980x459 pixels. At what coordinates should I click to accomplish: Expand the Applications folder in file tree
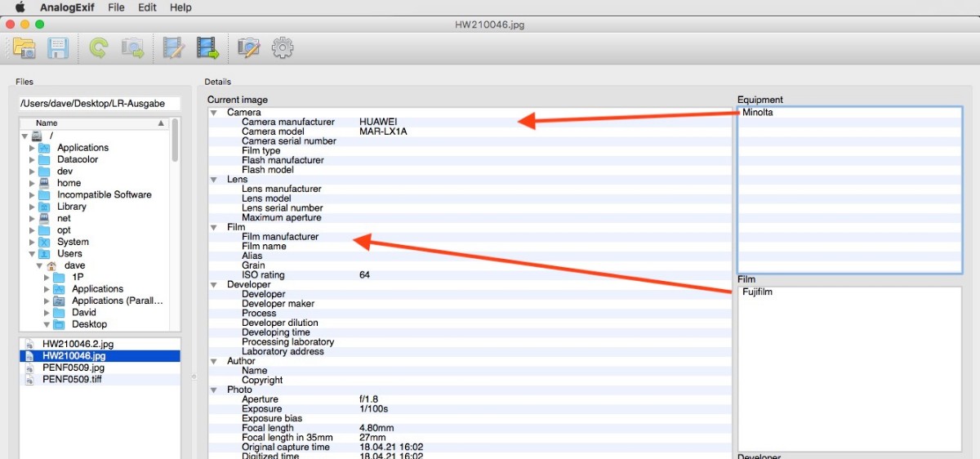[x=33, y=148]
